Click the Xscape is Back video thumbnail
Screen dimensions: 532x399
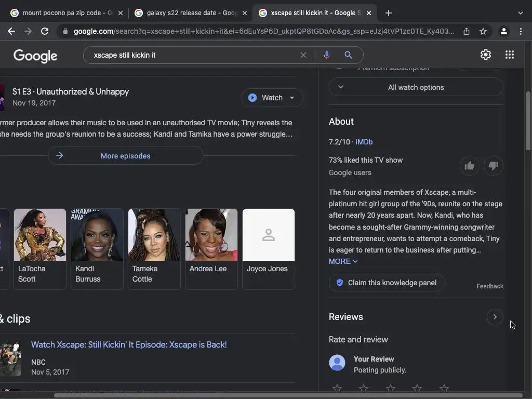[x=10, y=358]
